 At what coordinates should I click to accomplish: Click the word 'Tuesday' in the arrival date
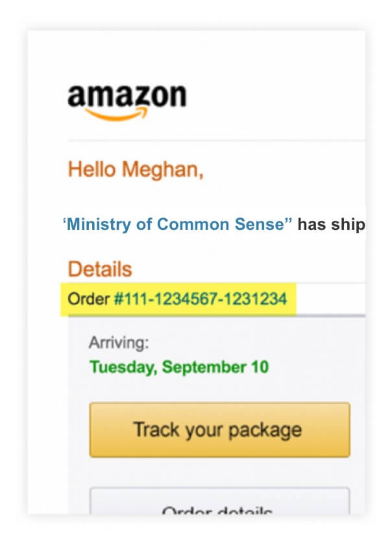coord(123,367)
